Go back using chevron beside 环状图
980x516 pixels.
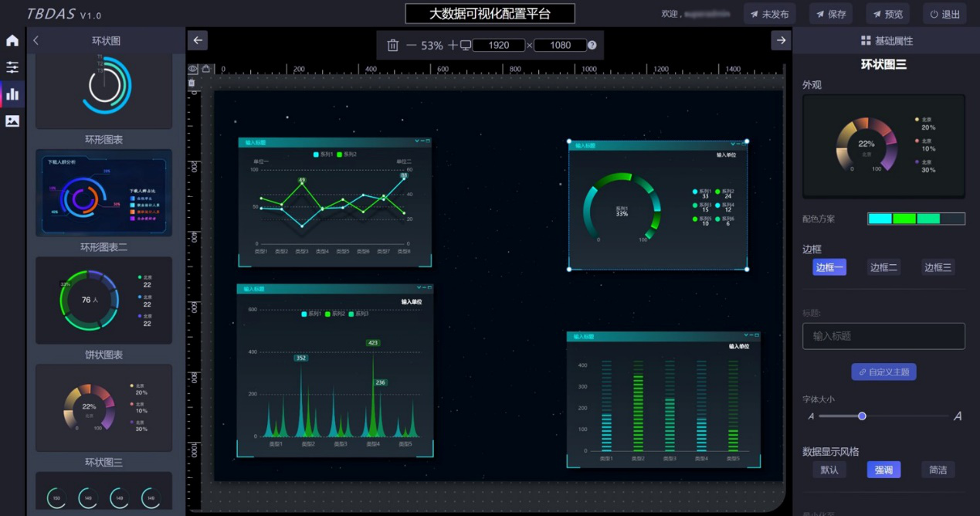[36, 41]
